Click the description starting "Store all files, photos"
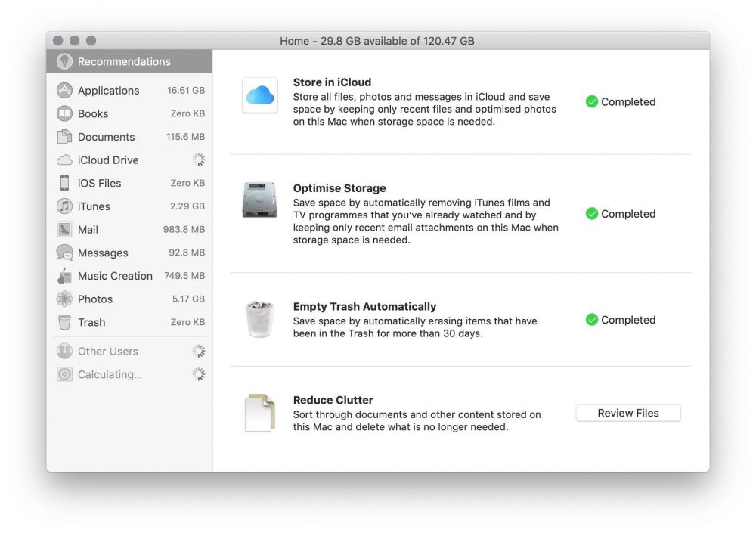 [425, 109]
